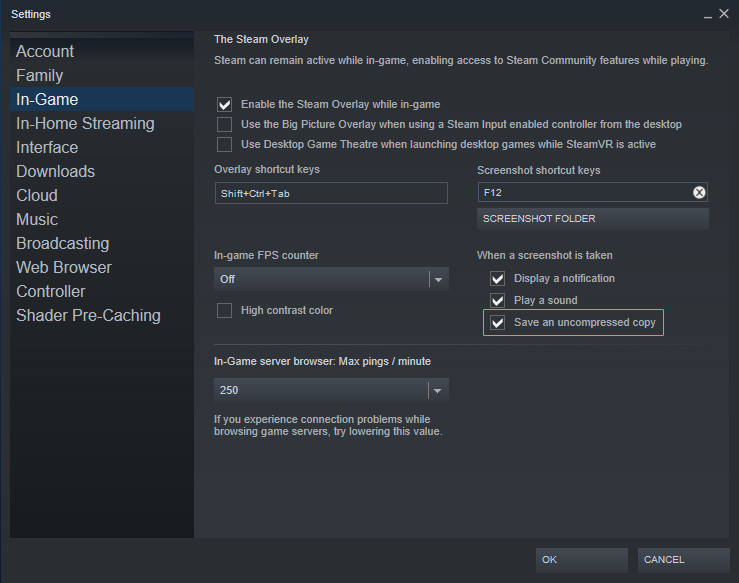Disable Play a sound checkbox

point(497,301)
